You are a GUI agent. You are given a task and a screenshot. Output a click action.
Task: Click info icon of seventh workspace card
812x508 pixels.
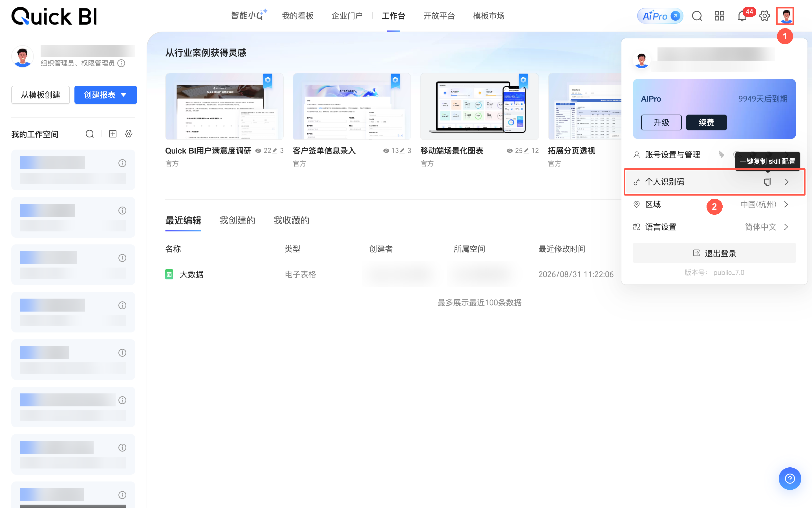click(122, 447)
